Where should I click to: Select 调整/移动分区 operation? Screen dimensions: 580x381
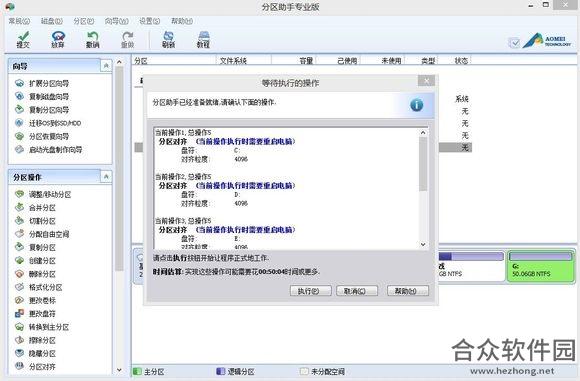[x=43, y=194]
